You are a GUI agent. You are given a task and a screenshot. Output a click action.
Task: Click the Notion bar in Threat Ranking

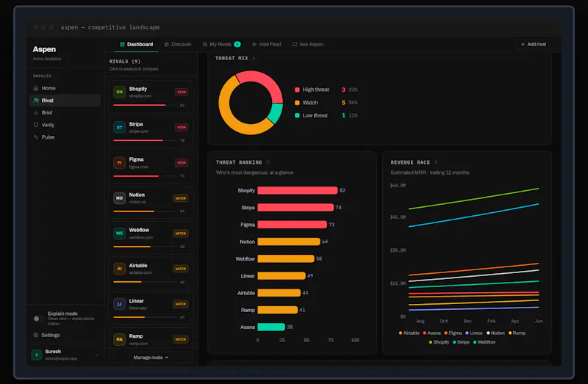[289, 242]
